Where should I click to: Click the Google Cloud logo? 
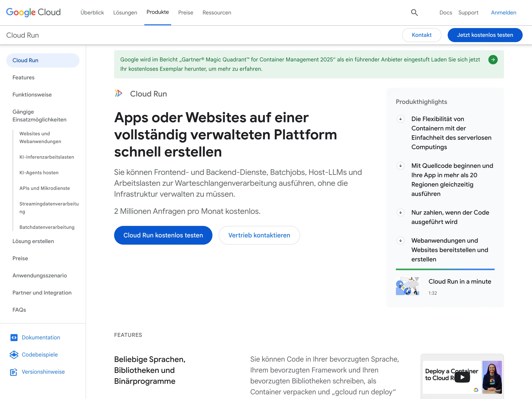(33, 12)
